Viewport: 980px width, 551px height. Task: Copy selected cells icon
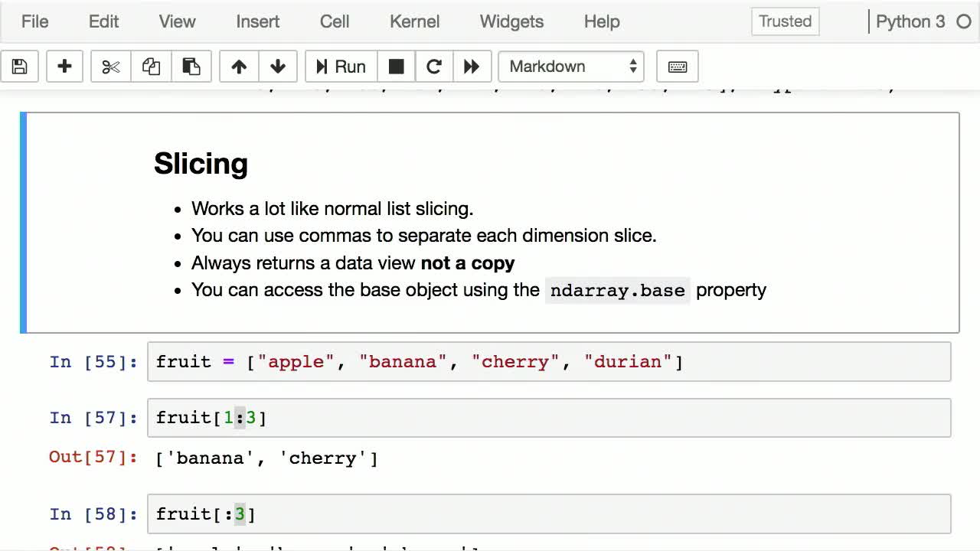coord(151,67)
